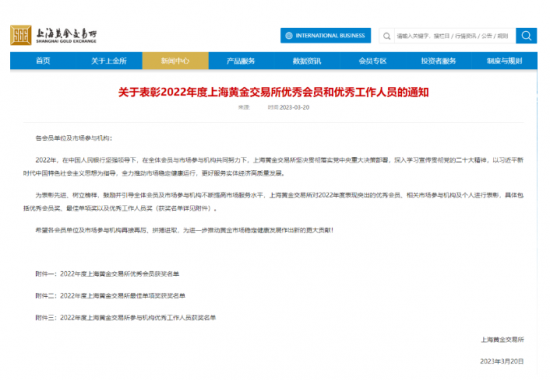550x380 pixels.
Task: Open the 产品服务 menu
Action: click(x=241, y=61)
